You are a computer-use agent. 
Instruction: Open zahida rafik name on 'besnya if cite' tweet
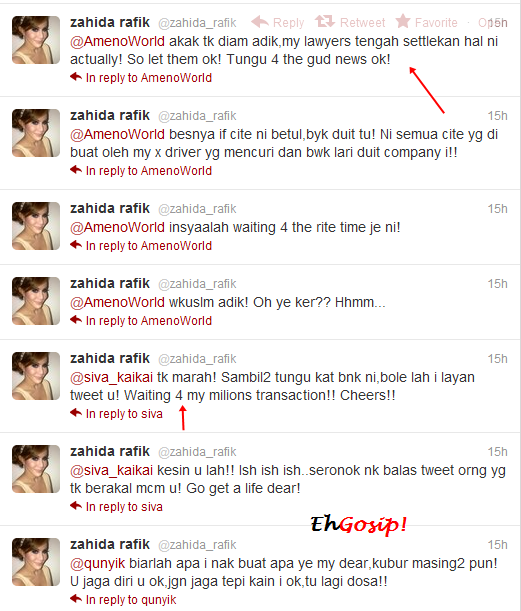110,115
